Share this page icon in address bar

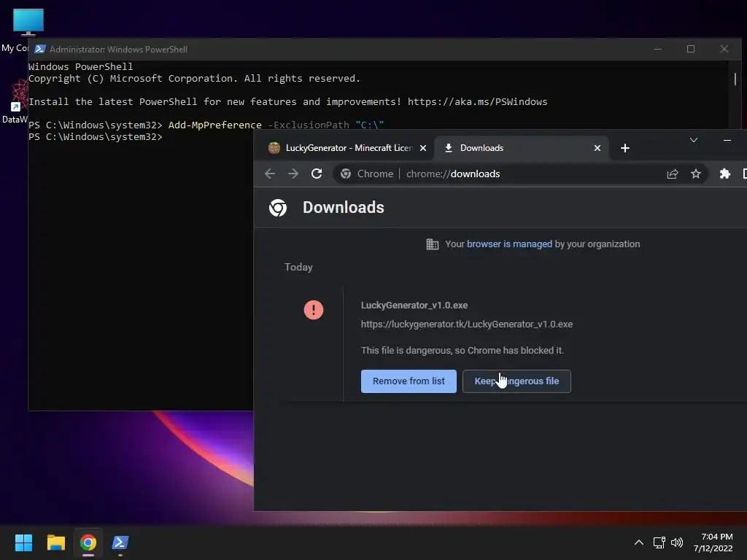click(x=672, y=174)
